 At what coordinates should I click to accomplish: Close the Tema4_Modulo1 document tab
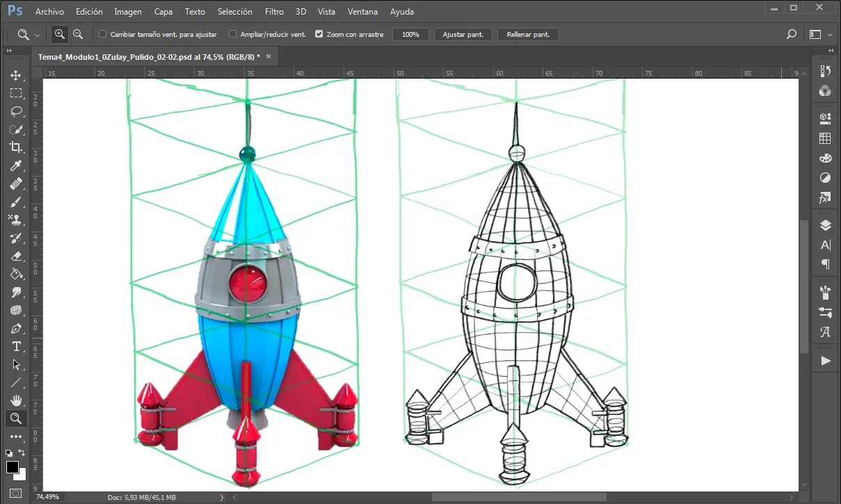pyautogui.click(x=269, y=56)
